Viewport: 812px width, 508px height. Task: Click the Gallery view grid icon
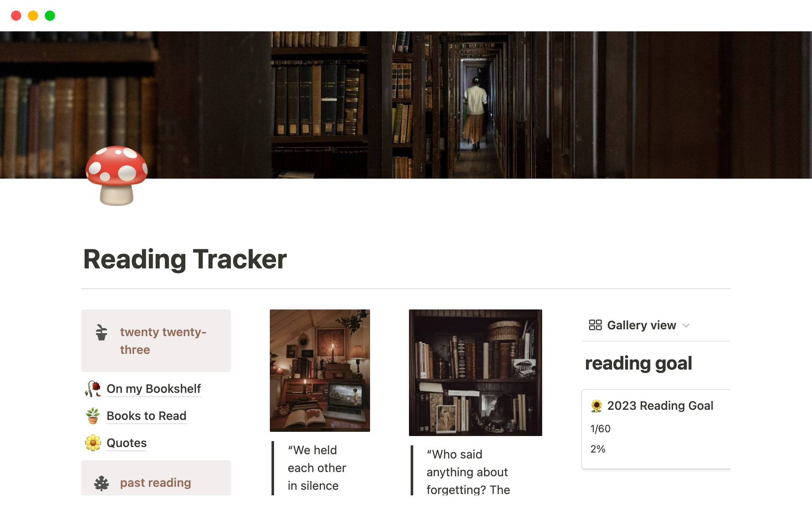click(x=595, y=325)
